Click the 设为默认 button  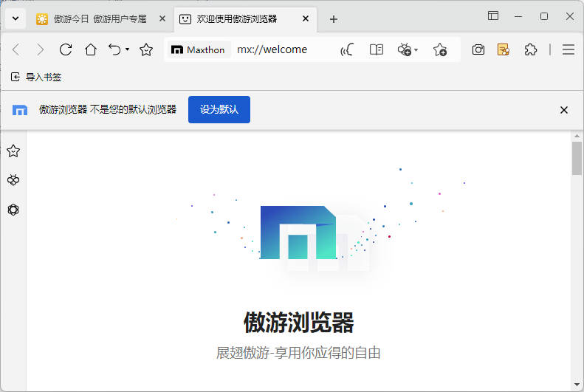pyautogui.click(x=219, y=109)
